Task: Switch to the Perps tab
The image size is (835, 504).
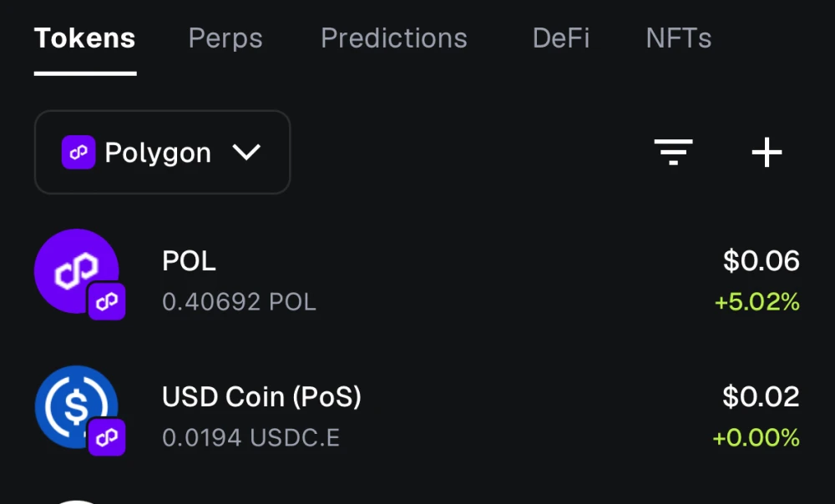Action: (x=225, y=38)
